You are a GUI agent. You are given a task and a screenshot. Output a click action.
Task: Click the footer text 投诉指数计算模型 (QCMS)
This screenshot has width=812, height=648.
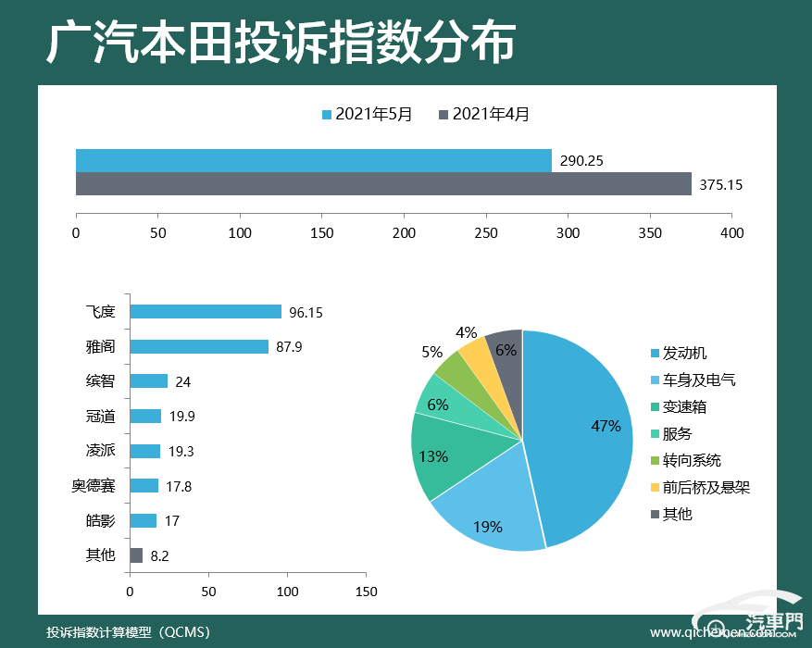click(x=129, y=632)
